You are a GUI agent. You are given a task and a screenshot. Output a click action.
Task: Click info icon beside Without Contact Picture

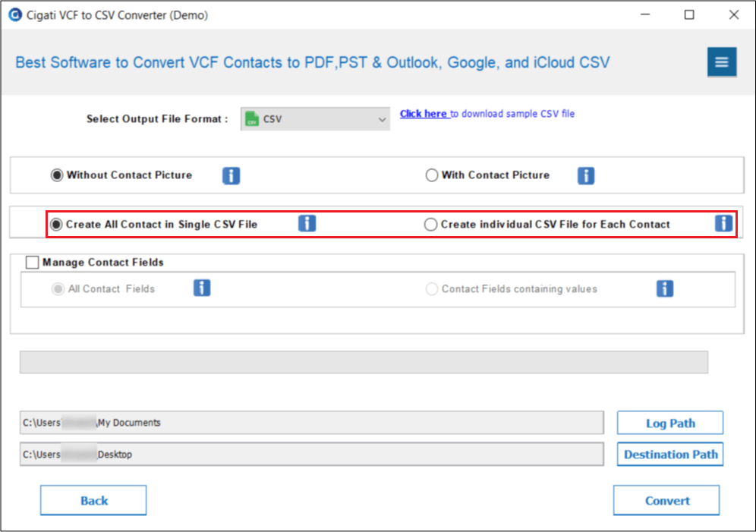click(x=231, y=176)
